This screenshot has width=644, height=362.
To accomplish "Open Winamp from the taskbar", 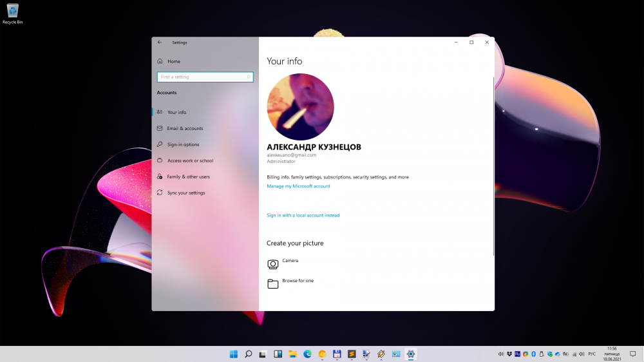I will coord(381,354).
